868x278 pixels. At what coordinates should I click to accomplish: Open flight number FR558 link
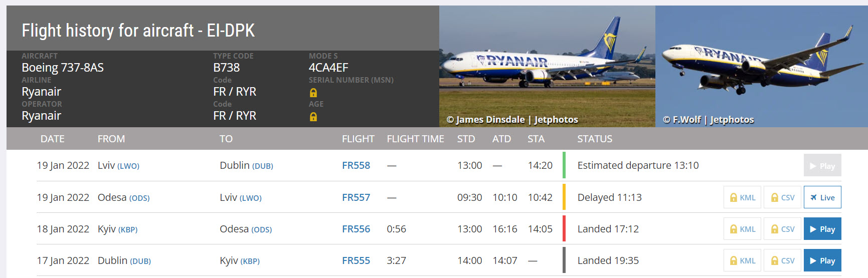click(x=356, y=165)
